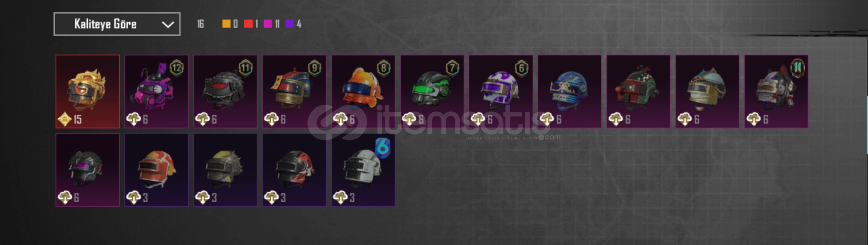Select the black helmet with level 11 badge
Viewport: 868px width, 245px height.
(x=225, y=92)
